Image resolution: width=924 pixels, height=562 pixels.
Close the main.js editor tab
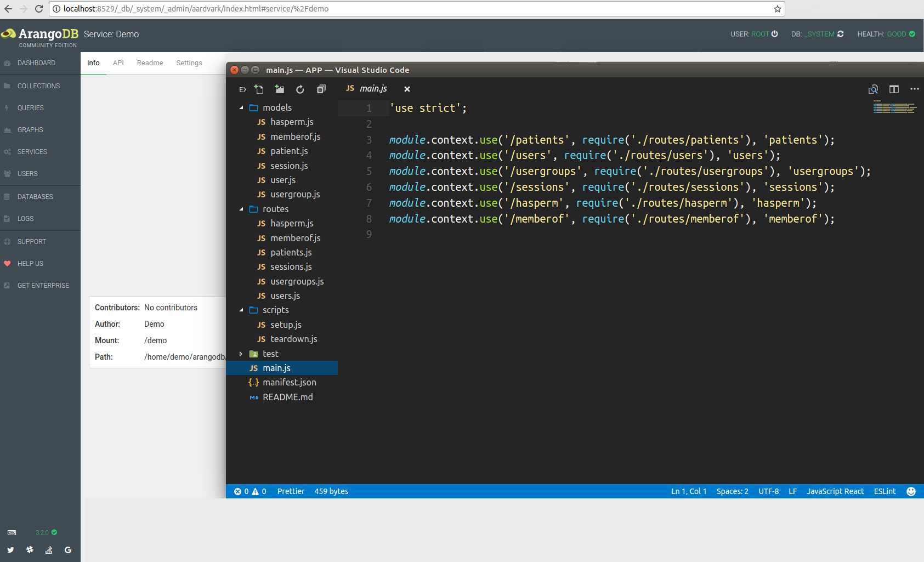407,89
